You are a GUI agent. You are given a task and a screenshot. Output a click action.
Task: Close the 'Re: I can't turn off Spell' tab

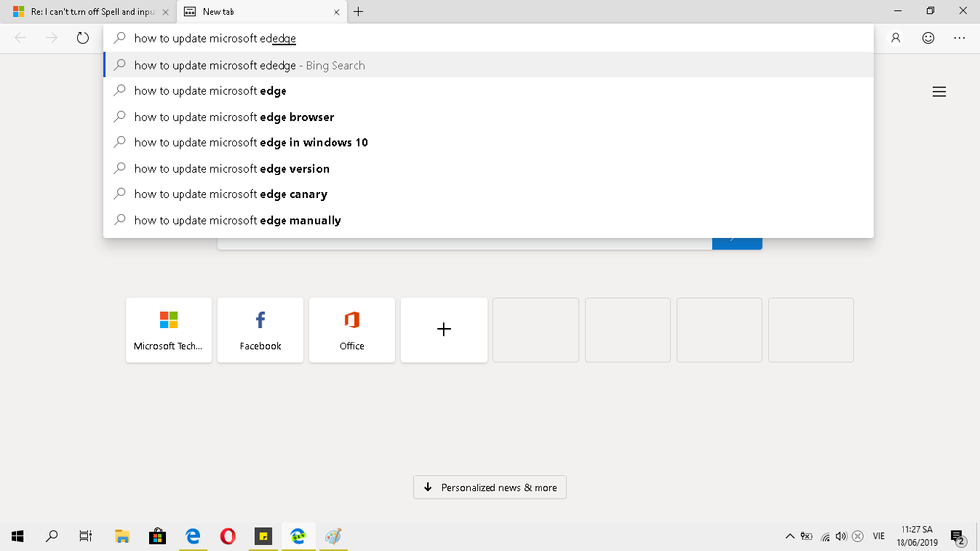[x=165, y=11]
